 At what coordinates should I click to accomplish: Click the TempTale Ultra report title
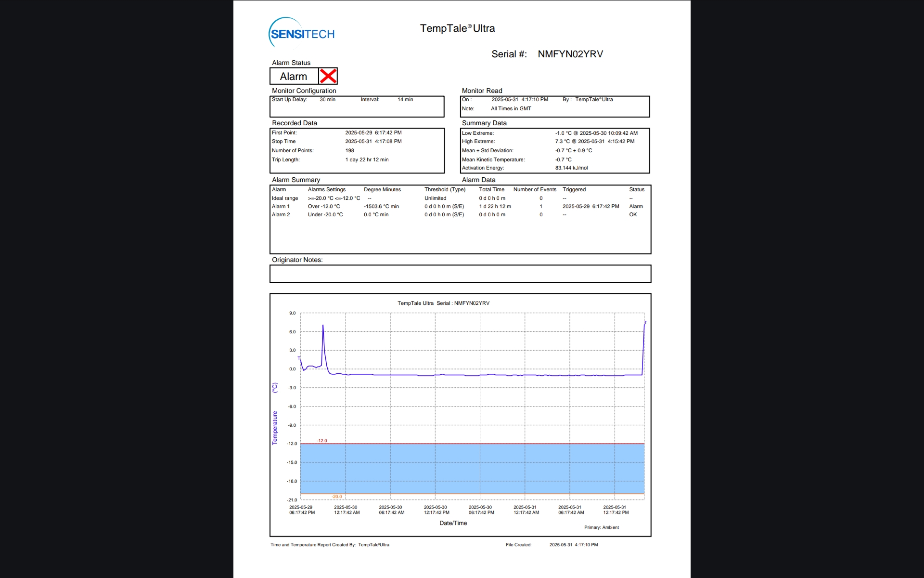(x=457, y=28)
